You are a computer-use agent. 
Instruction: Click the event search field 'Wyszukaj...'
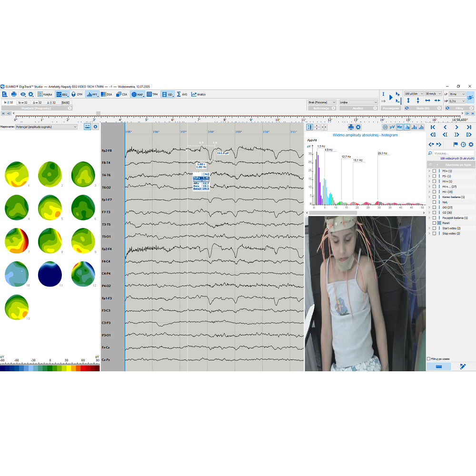coord(452,153)
